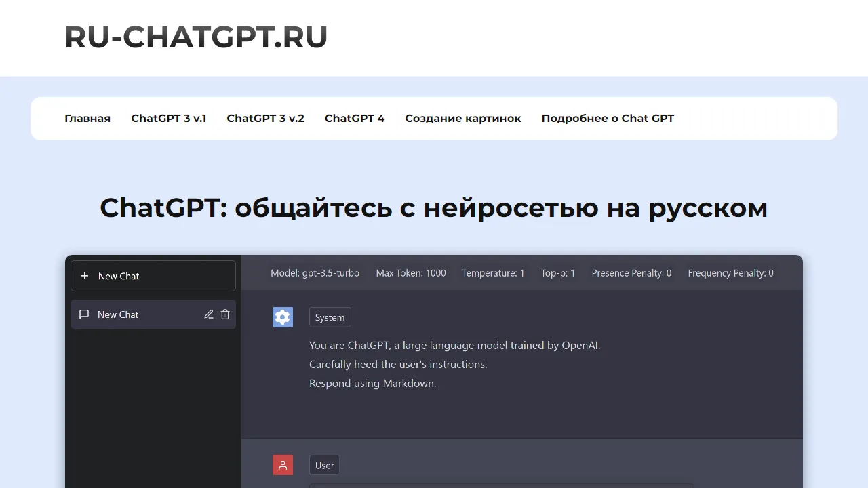This screenshot has width=868, height=488.
Task: Open the ChatGPT 3 v.2 menu item
Action: (266, 119)
